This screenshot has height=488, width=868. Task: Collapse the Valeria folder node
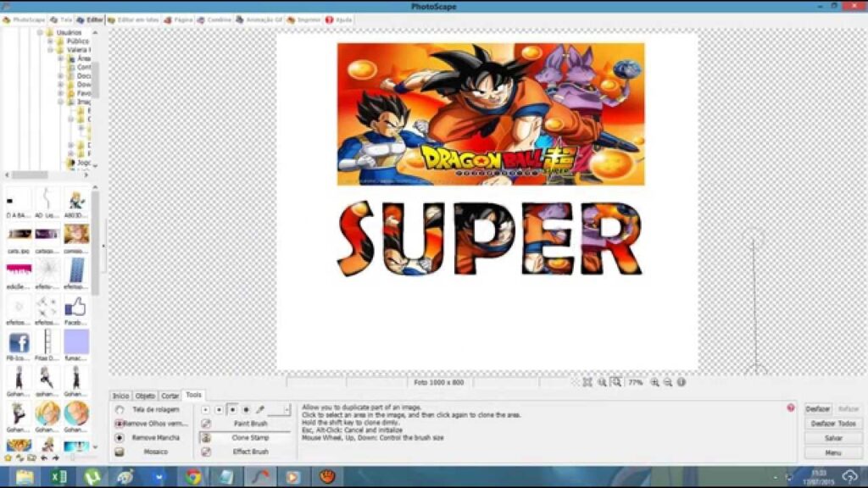point(50,50)
